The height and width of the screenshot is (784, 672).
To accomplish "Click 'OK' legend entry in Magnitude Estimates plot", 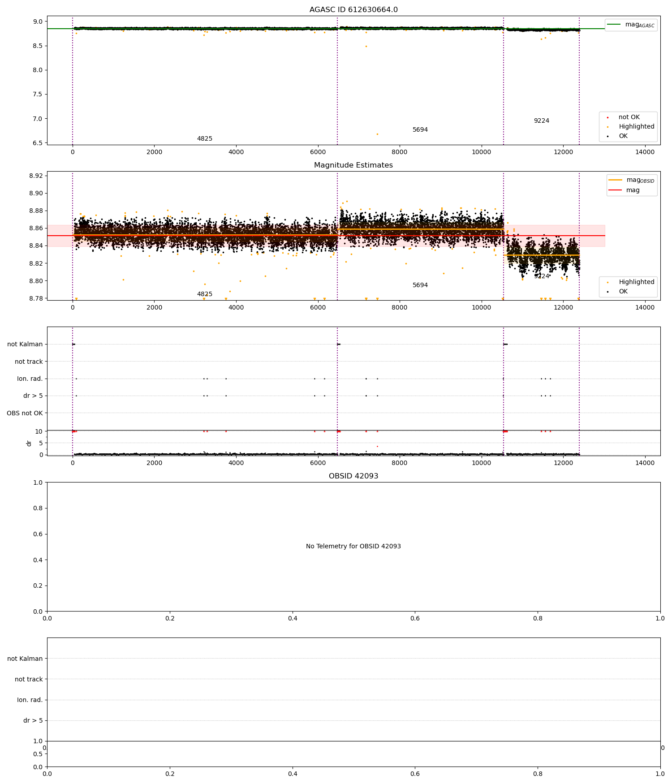I will tap(617, 292).
